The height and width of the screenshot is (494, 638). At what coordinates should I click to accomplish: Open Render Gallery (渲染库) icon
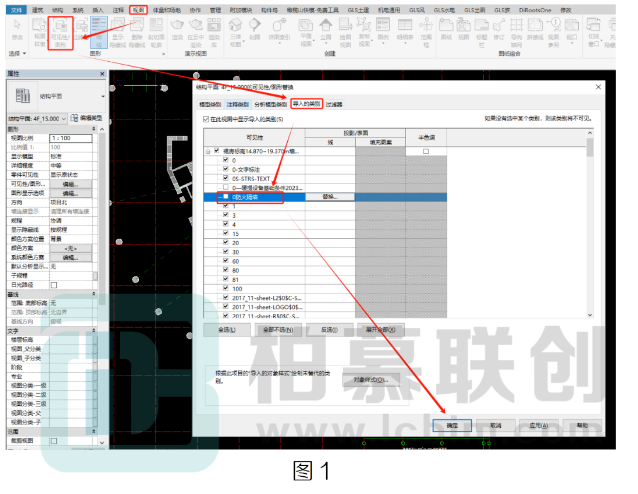pyautogui.click(x=214, y=33)
